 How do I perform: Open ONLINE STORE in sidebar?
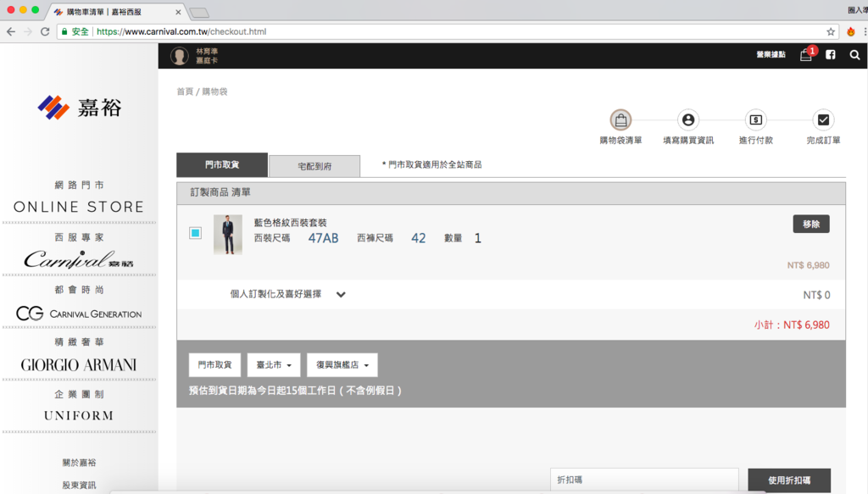(x=79, y=207)
